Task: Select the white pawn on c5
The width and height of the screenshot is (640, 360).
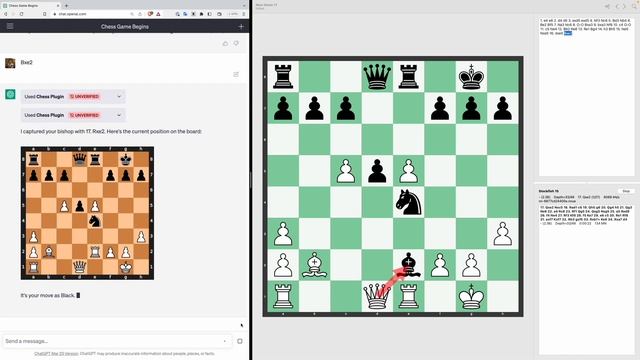Action: (346, 171)
